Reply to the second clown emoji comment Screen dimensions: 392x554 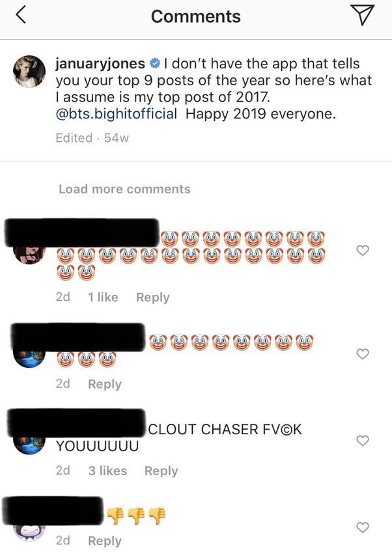(105, 384)
